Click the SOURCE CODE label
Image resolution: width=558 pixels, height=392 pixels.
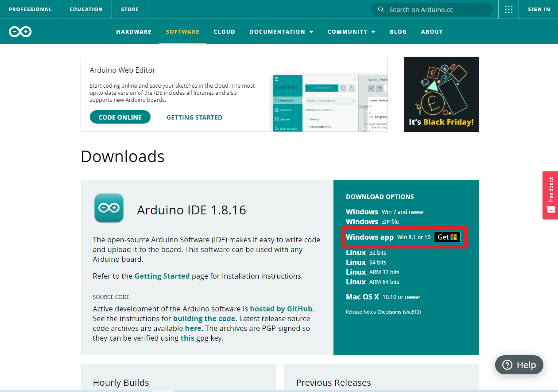point(111,297)
